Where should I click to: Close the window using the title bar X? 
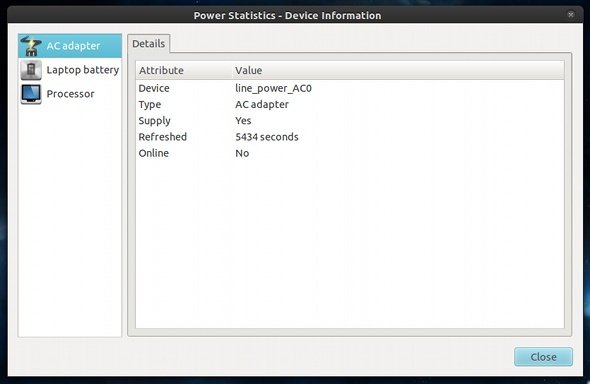click(x=571, y=15)
